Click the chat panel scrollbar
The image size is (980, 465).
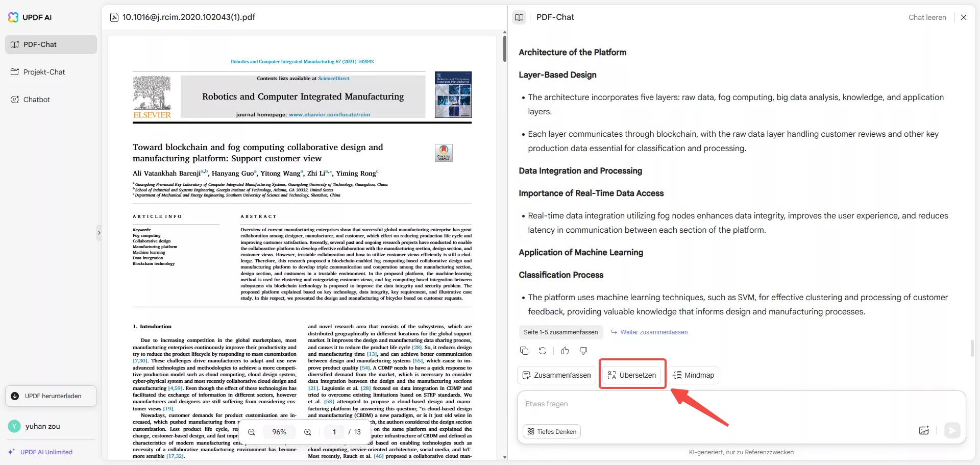(x=972, y=348)
